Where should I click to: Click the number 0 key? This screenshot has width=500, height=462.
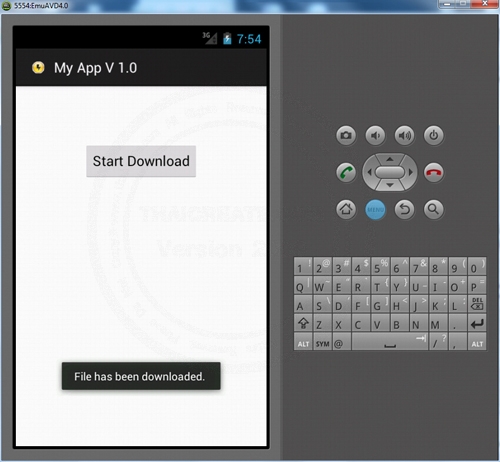(477, 266)
